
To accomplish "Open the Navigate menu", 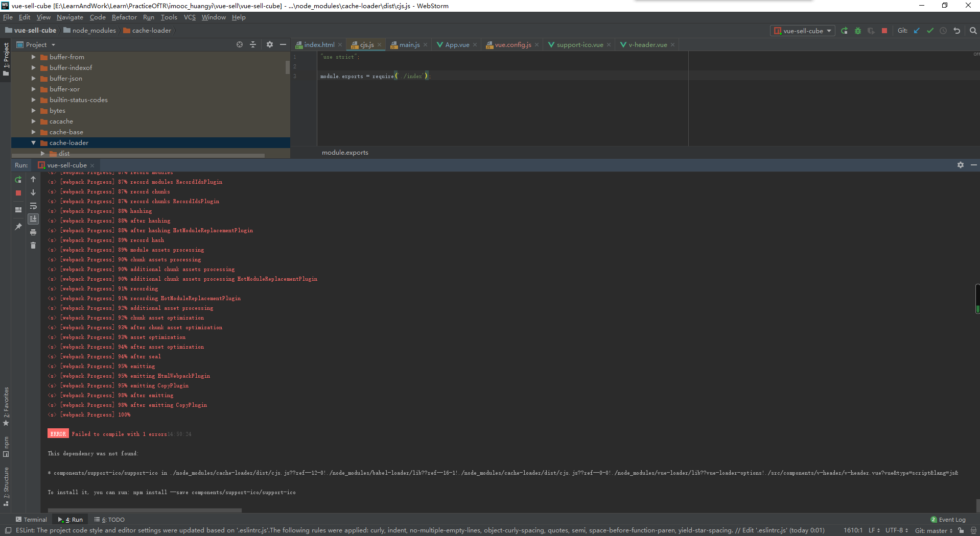I will pyautogui.click(x=70, y=17).
